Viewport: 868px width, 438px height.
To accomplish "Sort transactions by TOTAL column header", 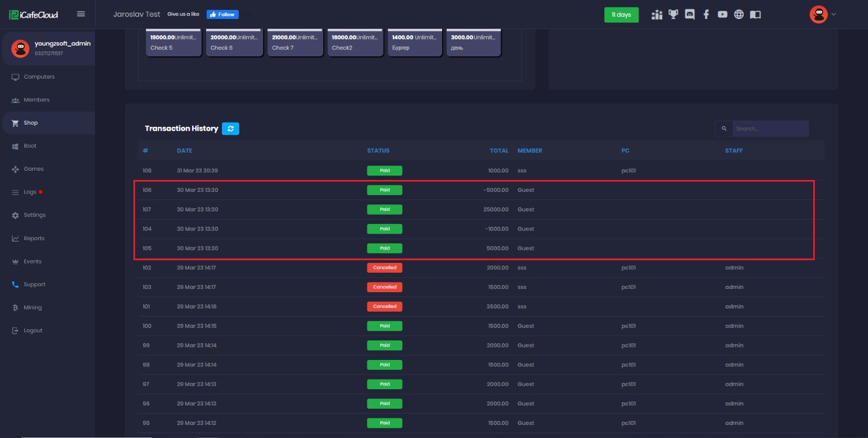I will point(499,151).
